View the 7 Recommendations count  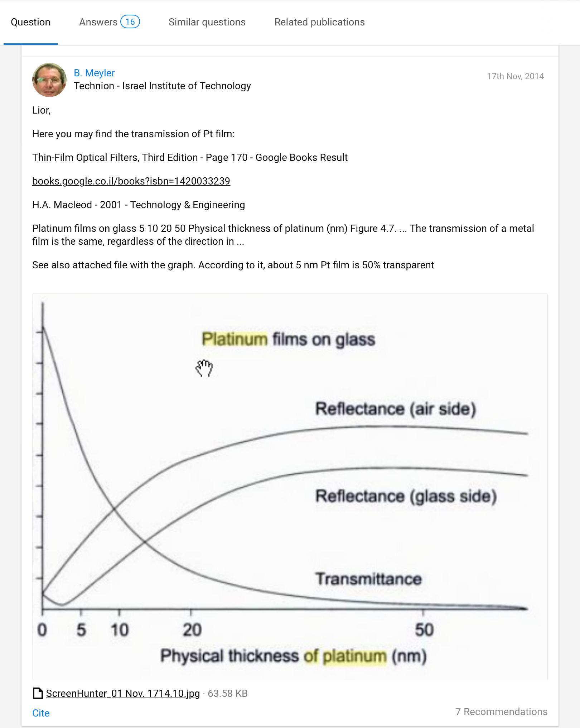click(x=501, y=712)
